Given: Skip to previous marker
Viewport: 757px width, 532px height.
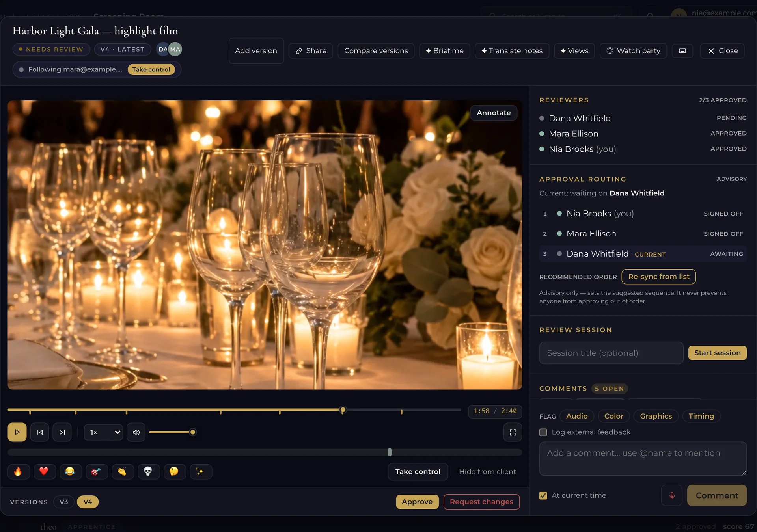Looking at the screenshot, I should point(40,432).
